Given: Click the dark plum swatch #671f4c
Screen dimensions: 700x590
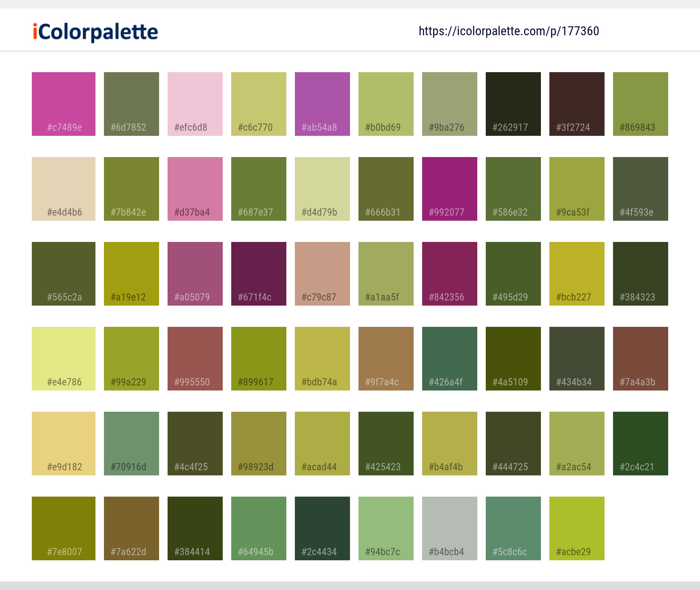Looking at the screenshot, I should 258,273.
